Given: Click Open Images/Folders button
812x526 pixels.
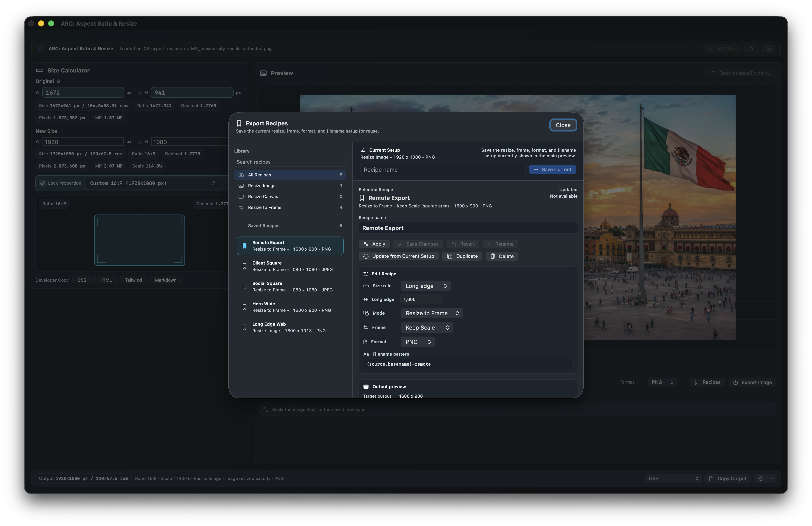Looking at the screenshot, I should 741,73.
